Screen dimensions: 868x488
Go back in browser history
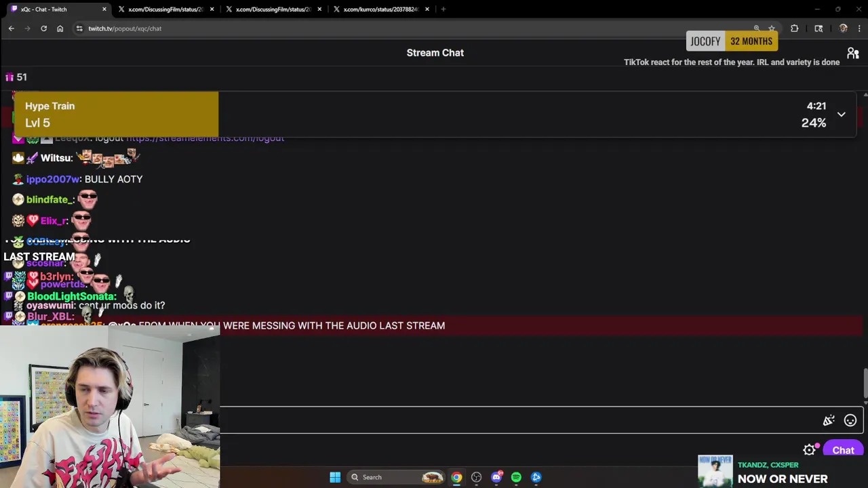[x=11, y=28]
